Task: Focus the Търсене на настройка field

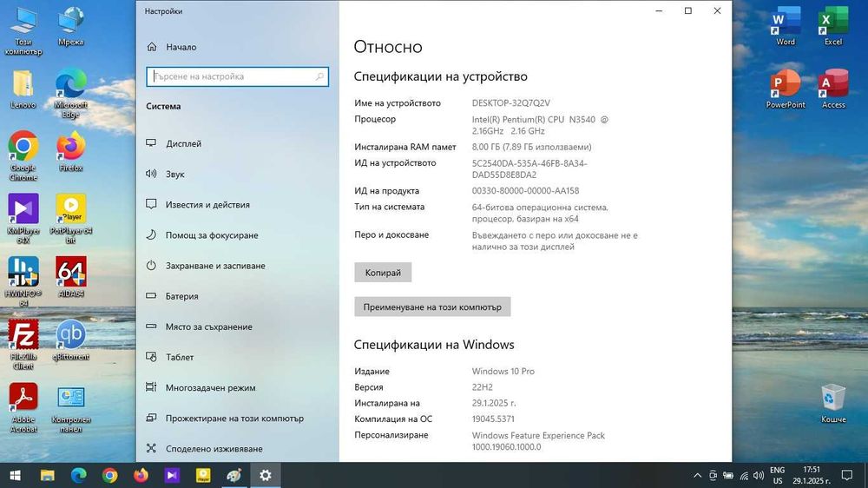Action: tap(238, 76)
